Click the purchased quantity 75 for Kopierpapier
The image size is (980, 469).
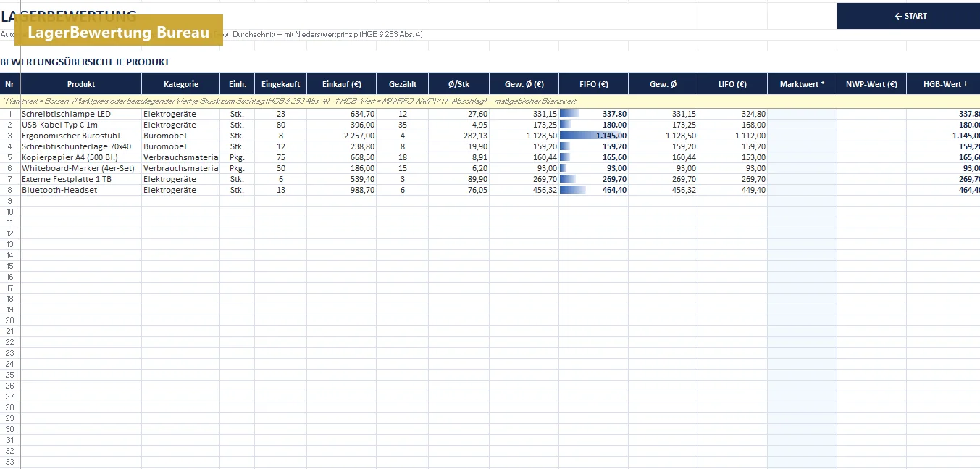coord(281,157)
